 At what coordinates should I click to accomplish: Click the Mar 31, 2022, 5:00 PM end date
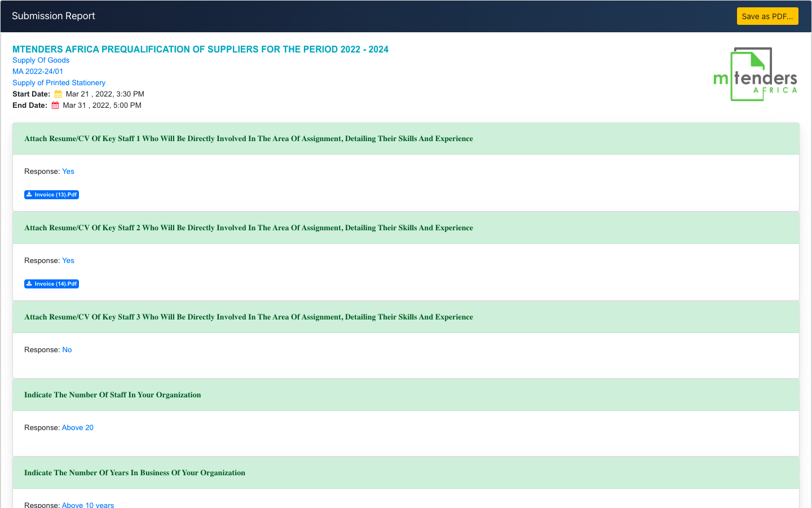pyautogui.click(x=102, y=106)
